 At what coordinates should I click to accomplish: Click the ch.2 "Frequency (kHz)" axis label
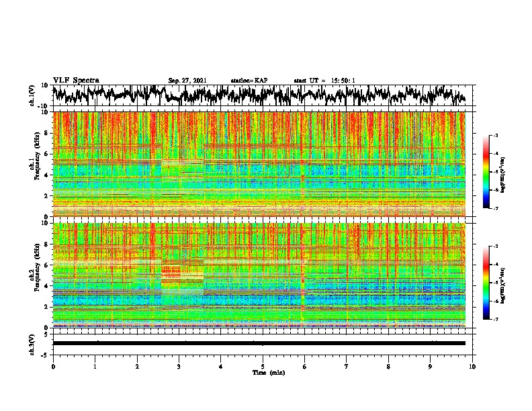pyautogui.click(x=37, y=268)
